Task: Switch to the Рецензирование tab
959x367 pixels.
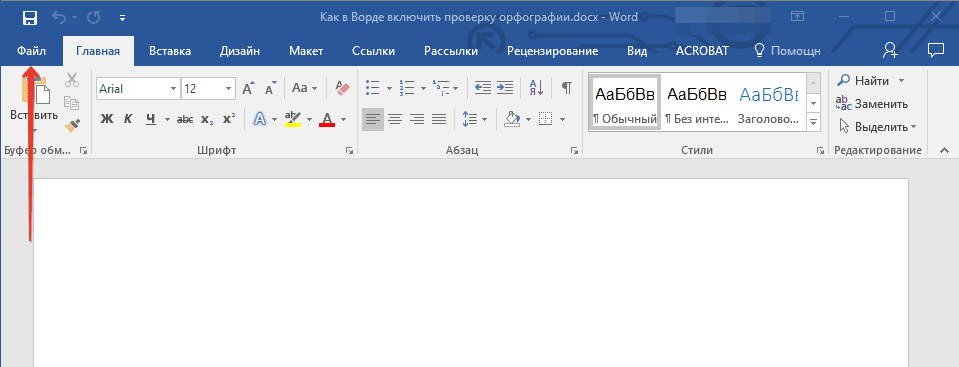Action: pos(552,51)
